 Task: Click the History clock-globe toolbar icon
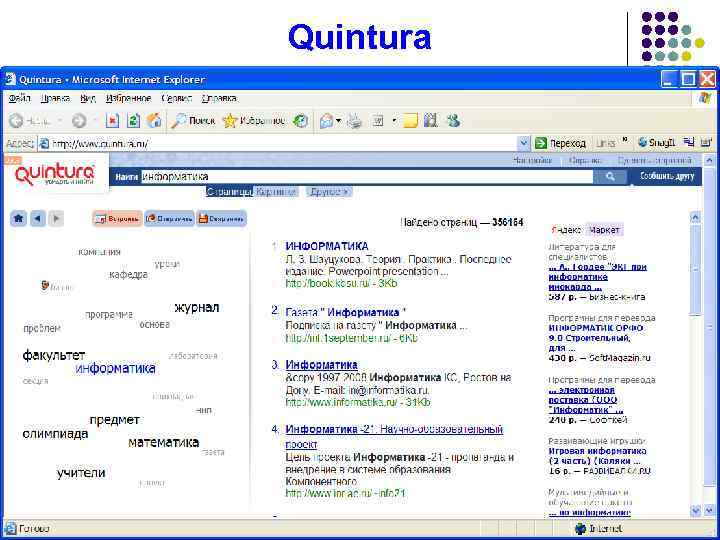300,121
